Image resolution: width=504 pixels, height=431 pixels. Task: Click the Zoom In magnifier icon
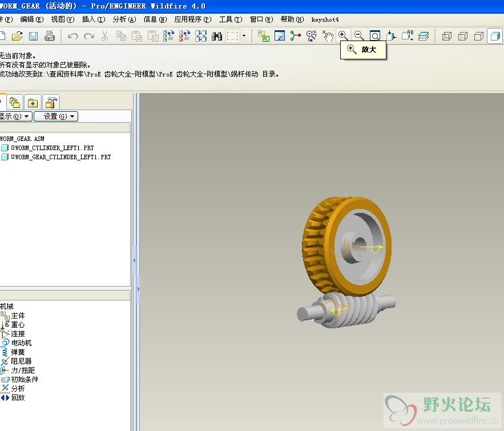(x=343, y=35)
